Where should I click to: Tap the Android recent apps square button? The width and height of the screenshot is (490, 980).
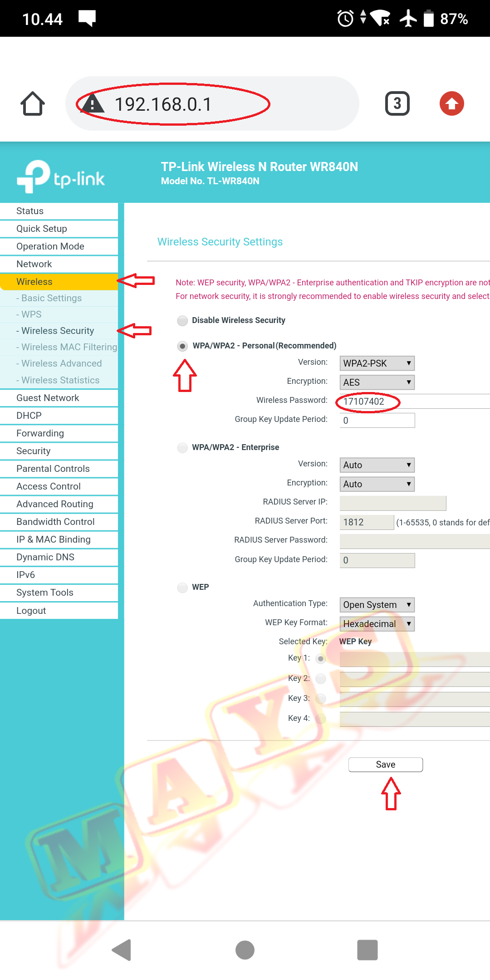367,950
